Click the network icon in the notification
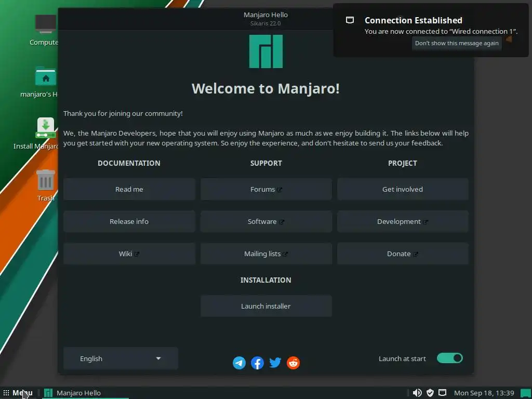This screenshot has width=532, height=399. coord(350,20)
